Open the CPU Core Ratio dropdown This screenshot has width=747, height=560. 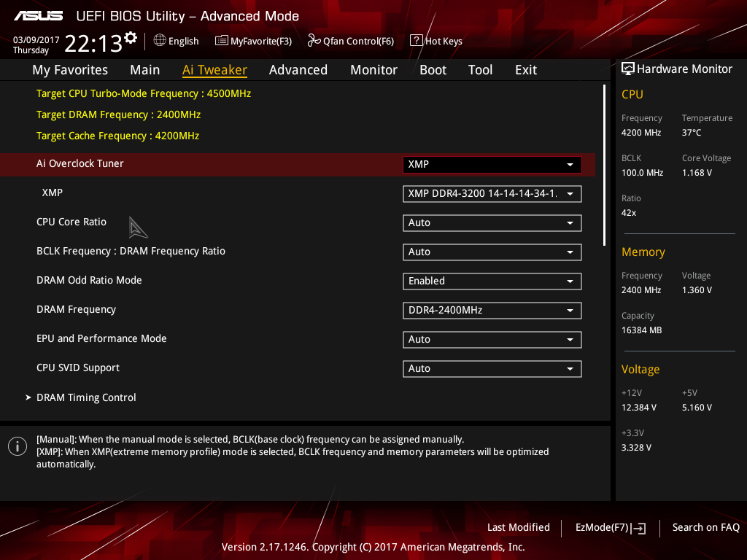492,223
